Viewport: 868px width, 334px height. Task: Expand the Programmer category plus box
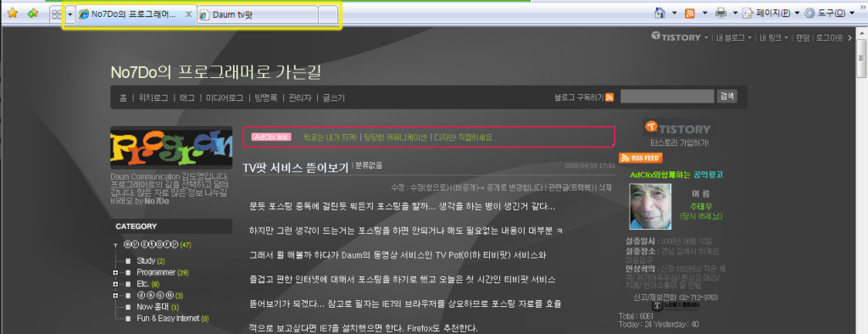(115, 272)
